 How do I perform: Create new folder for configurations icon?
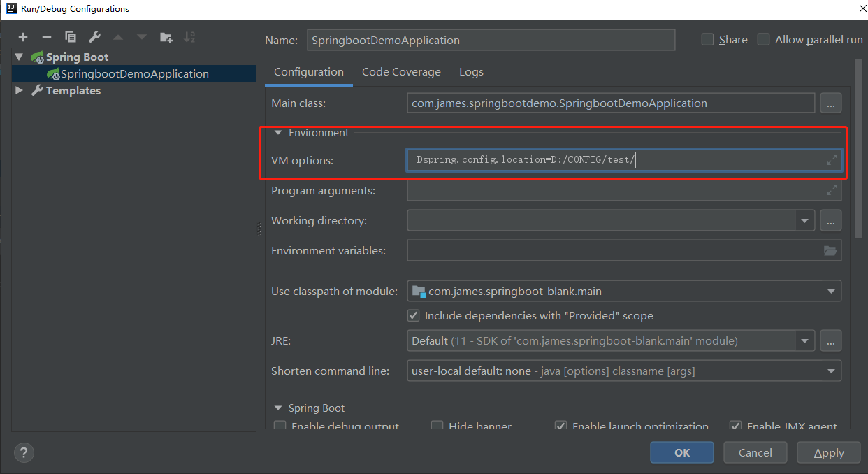[166, 37]
